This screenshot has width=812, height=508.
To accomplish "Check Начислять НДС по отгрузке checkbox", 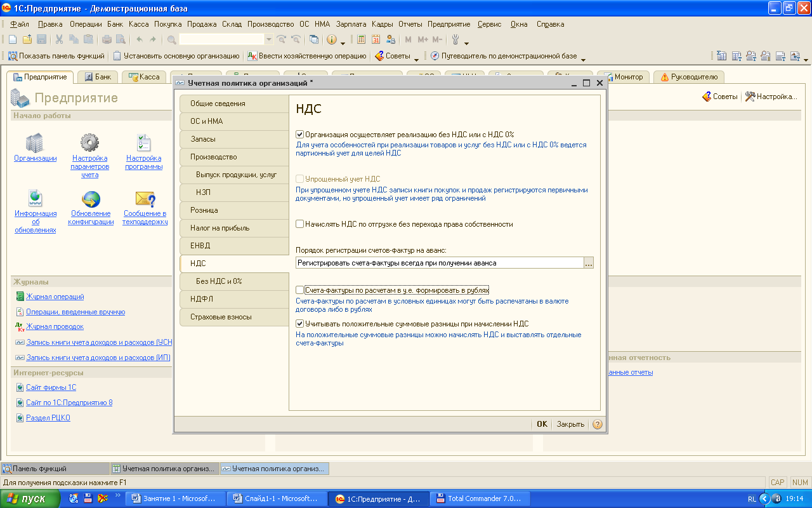I will click(x=300, y=224).
